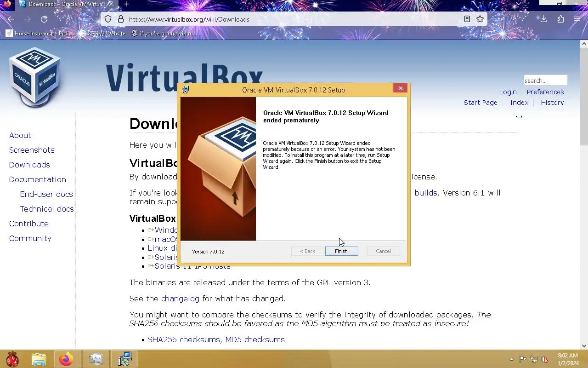The width and height of the screenshot is (588, 368).
Task: Switch to Firefox in the taskbar
Action: tap(66, 359)
